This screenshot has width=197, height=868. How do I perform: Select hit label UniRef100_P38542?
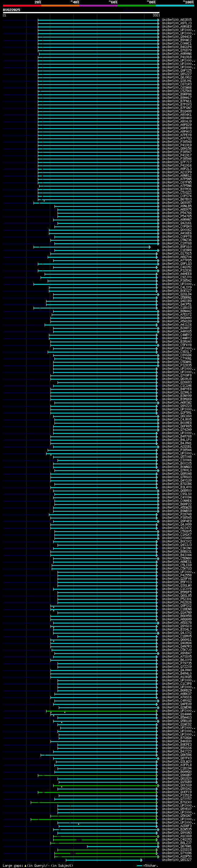[x=177, y=281]
